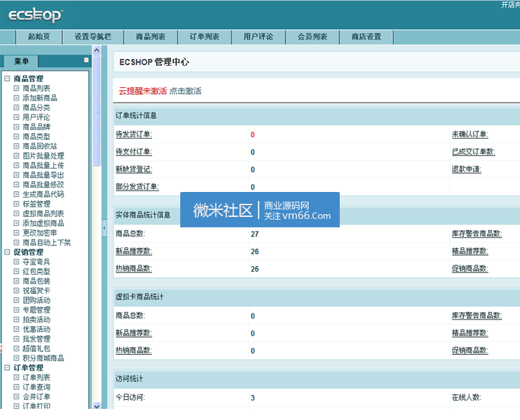The image size is (520, 420).
Task: Open the 新缺货登记 link
Action: (134, 169)
